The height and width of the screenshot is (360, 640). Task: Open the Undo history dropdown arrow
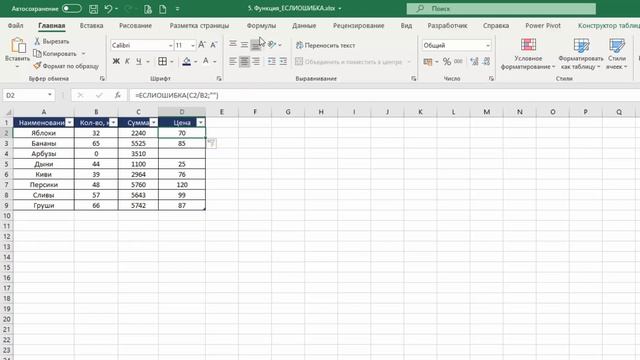116,9
